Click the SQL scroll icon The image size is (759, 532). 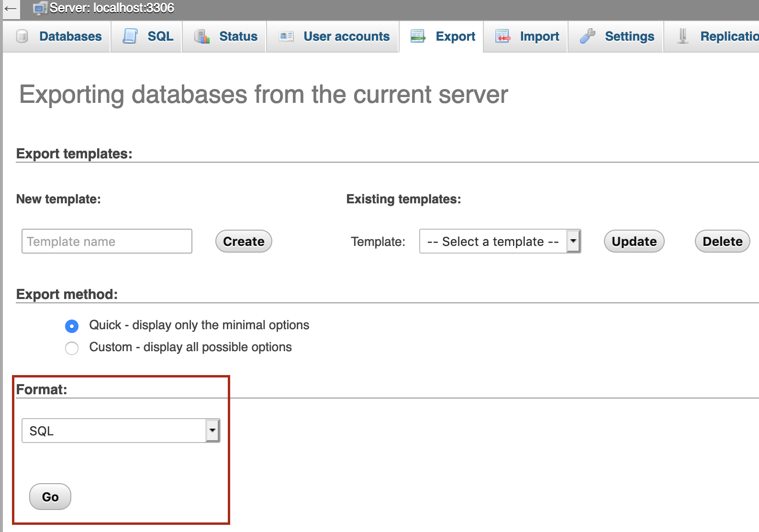[130, 36]
